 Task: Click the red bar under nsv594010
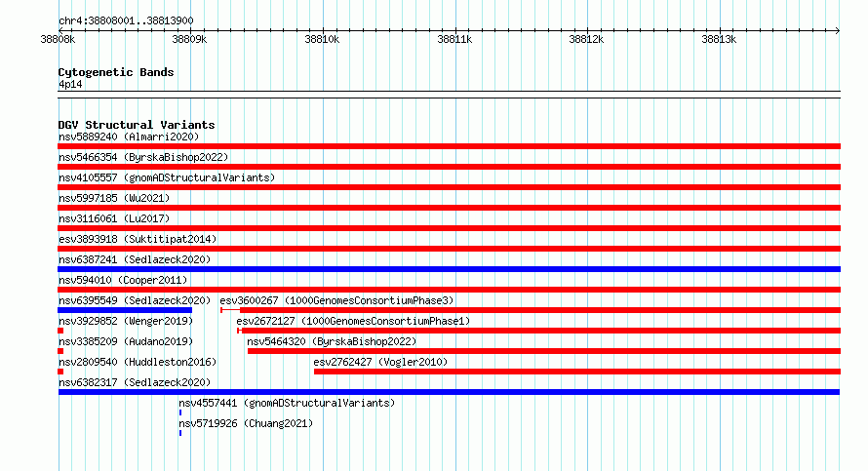(x=449, y=290)
